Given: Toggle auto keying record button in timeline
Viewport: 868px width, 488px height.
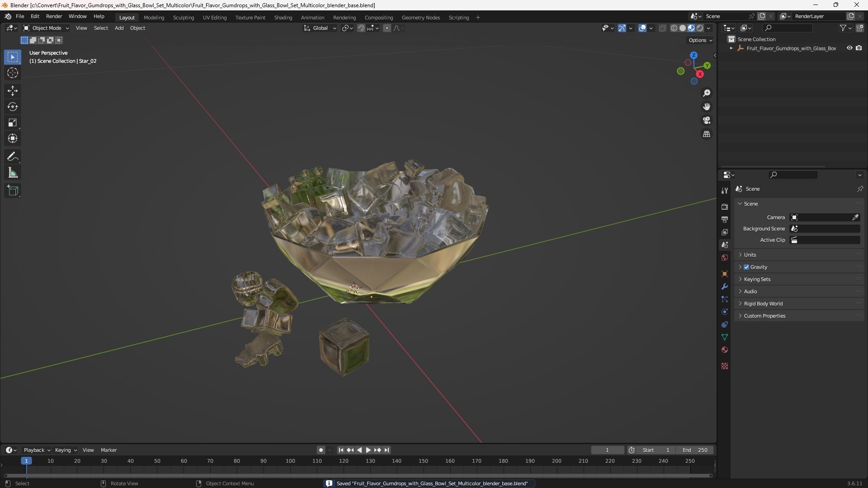Looking at the screenshot, I should [321, 450].
